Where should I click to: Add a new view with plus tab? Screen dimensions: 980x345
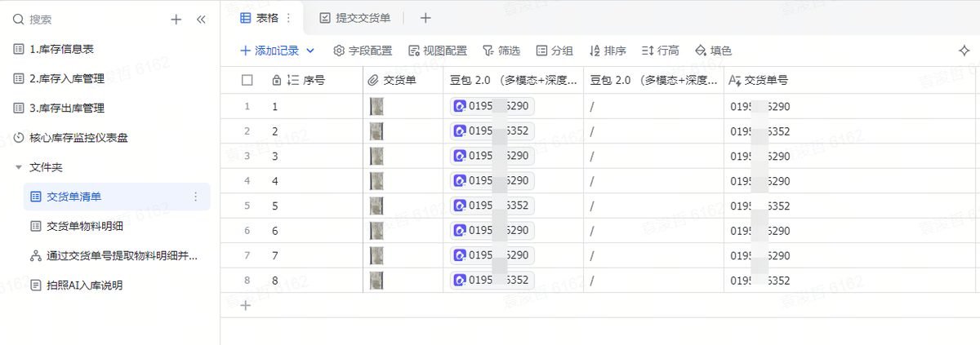tap(425, 17)
